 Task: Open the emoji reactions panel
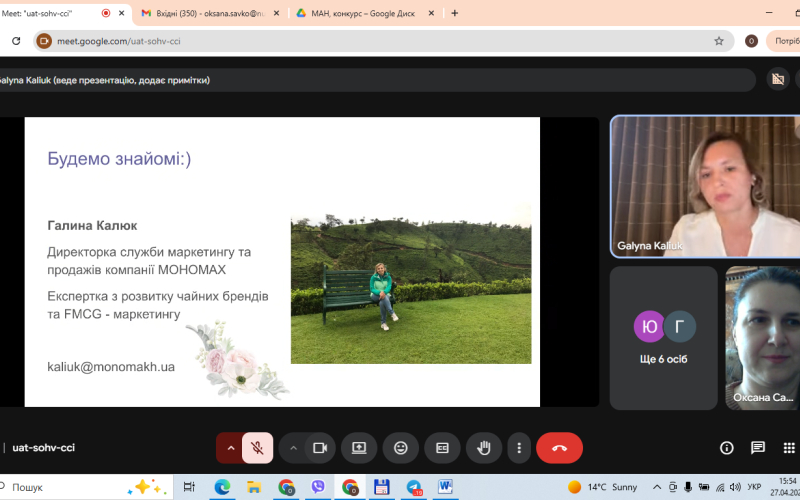click(401, 448)
